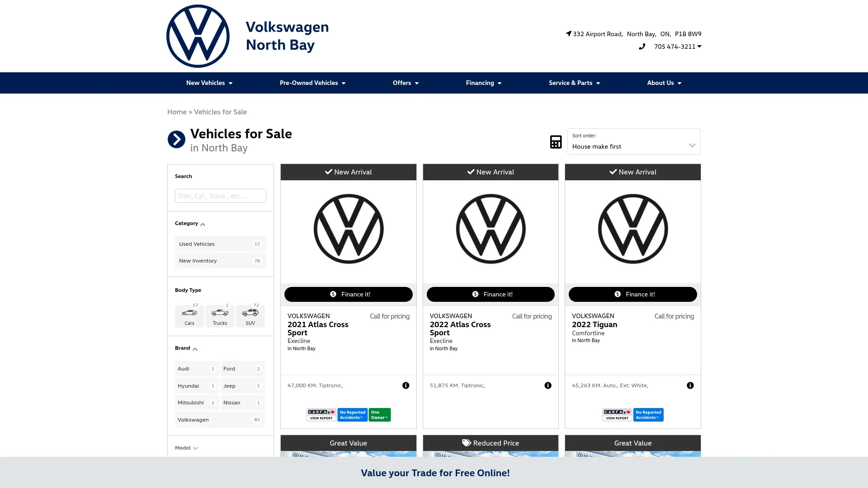Screen dimensions: 868x488
Task: Click Call for pricing on 2022 Tiguan
Action: click(x=674, y=316)
